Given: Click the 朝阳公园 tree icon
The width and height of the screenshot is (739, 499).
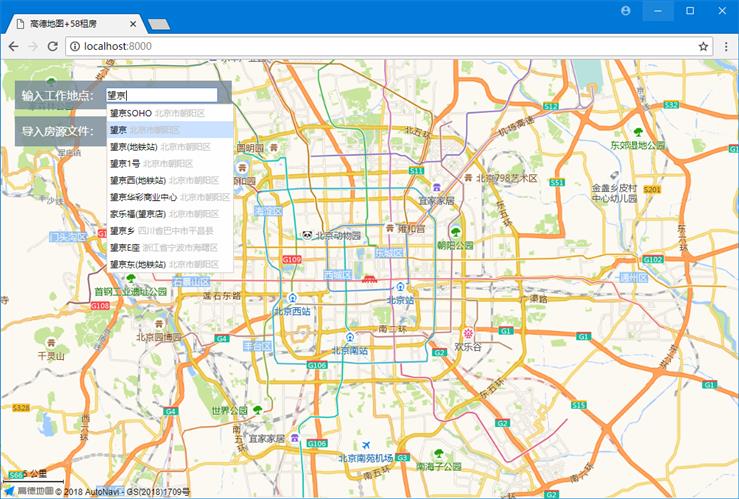Looking at the screenshot, I should [455, 232].
